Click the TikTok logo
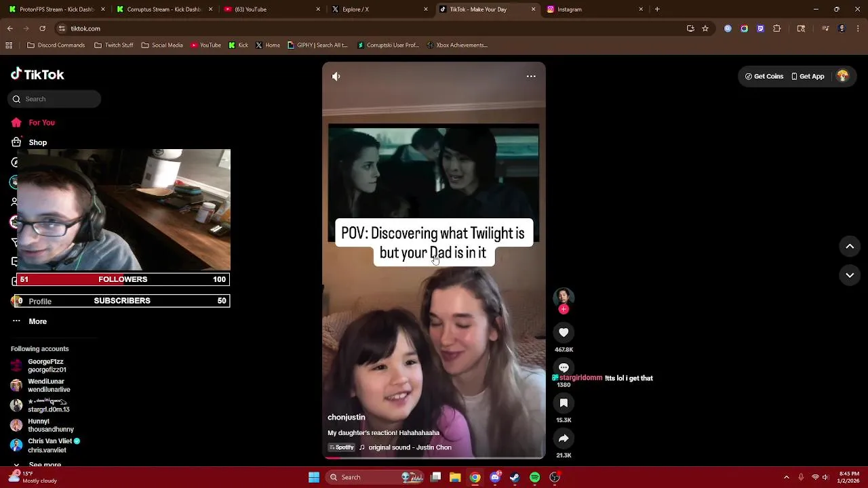The image size is (868, 488). click(37, 75)
